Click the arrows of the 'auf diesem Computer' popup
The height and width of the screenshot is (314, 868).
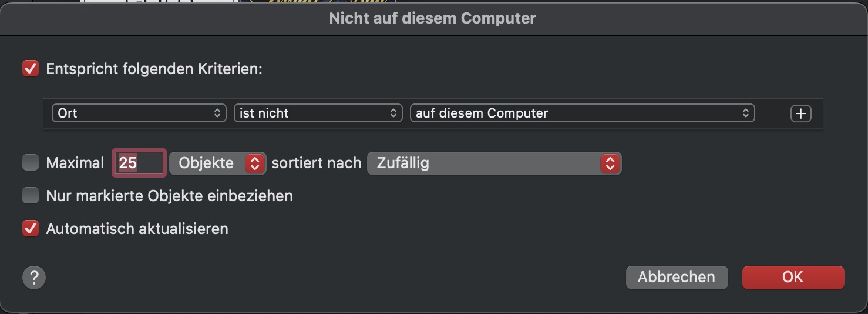click(x=745, y=113)
